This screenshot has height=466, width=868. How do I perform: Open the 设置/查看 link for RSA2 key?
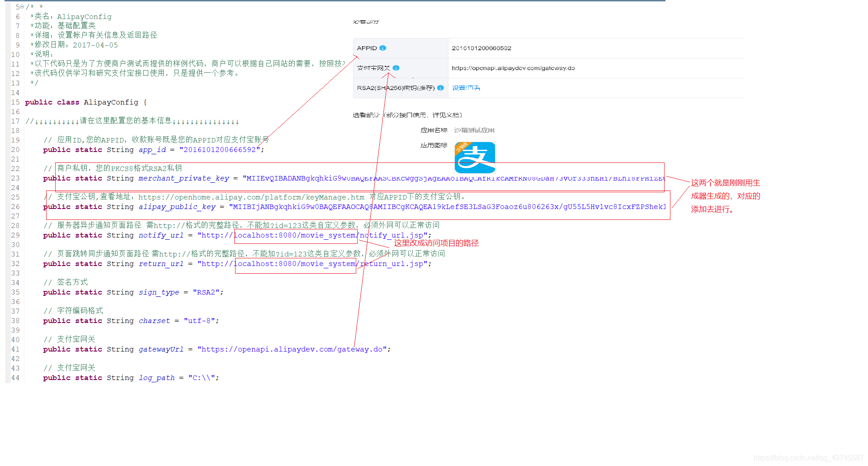pos(466,88)
